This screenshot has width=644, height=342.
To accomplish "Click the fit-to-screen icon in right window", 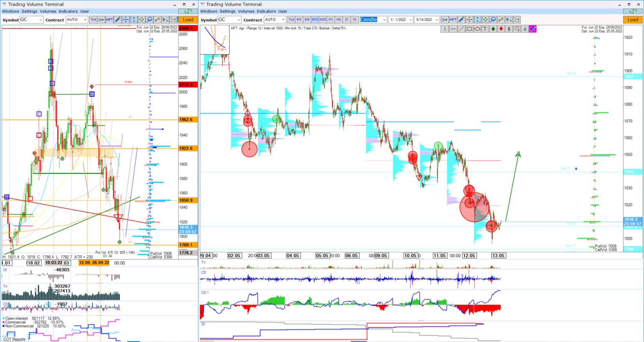I will pyautogui.click(x=485, y=20).
